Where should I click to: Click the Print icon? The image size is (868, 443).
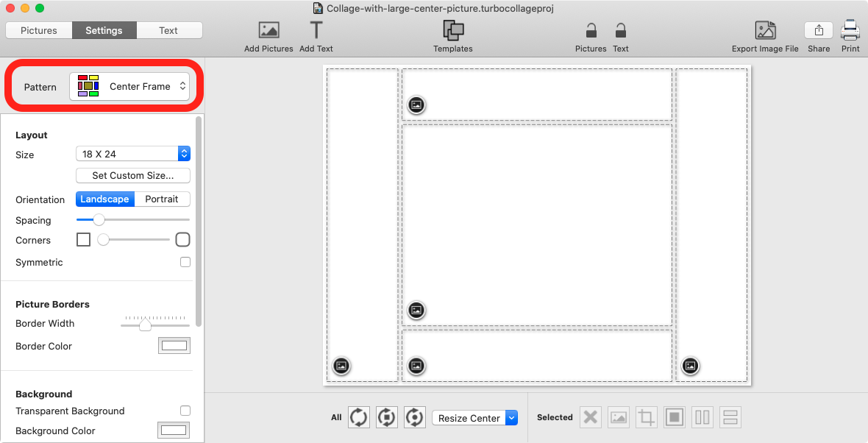pyautogui.click(x=850, y=30)
